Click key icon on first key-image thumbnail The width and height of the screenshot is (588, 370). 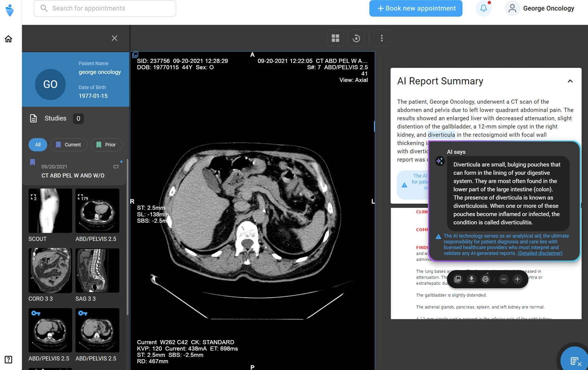click(x=36, y=313)
